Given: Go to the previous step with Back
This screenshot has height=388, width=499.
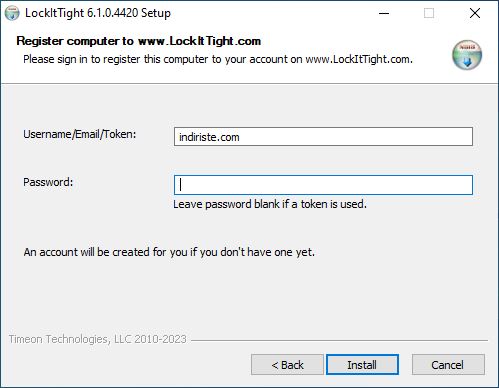Looking at the screenshot, I should (287, 365).
